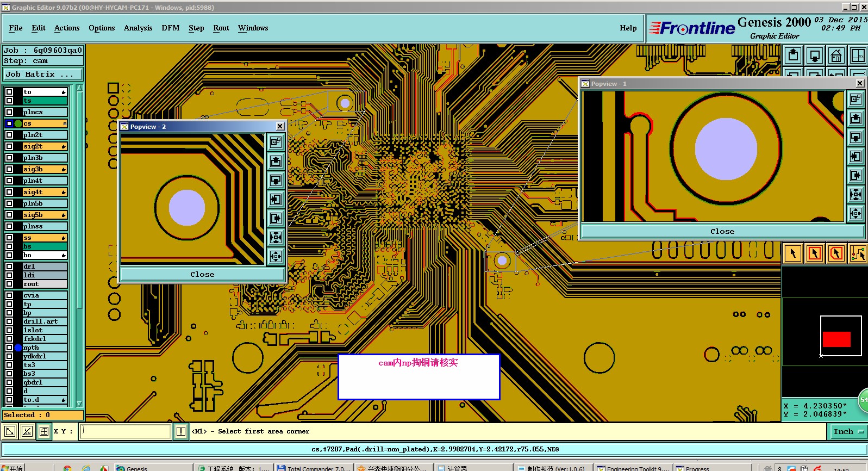Image resolution: width=868 pixels, height=471 pixels.
Task: Open the DFM menu
Action: [171, 28]
